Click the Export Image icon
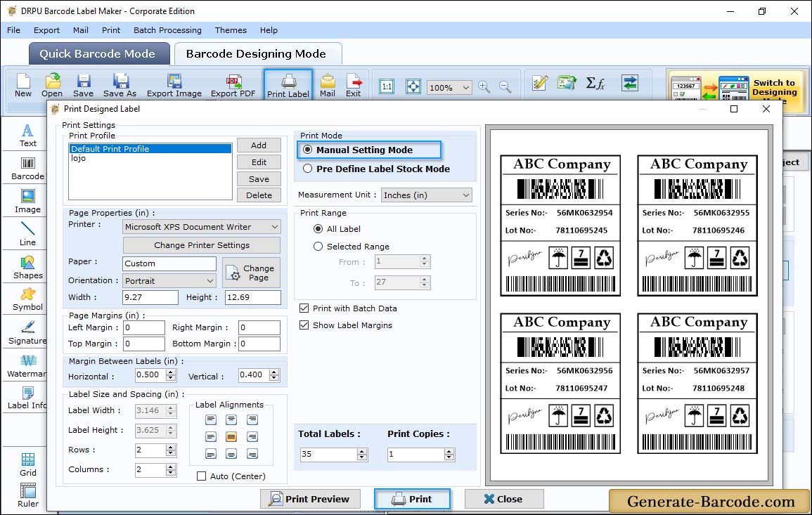The width and height of the screenshot is (812, 515). point(174,86)
